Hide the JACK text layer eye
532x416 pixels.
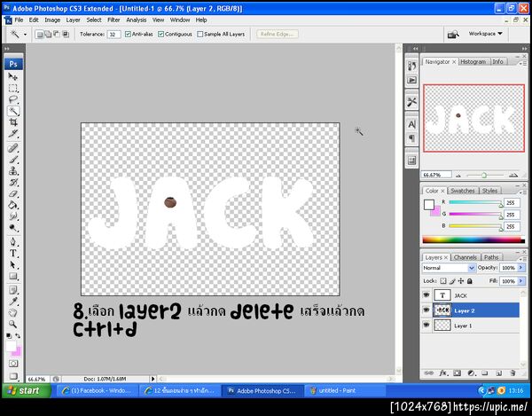pos(426,295)
